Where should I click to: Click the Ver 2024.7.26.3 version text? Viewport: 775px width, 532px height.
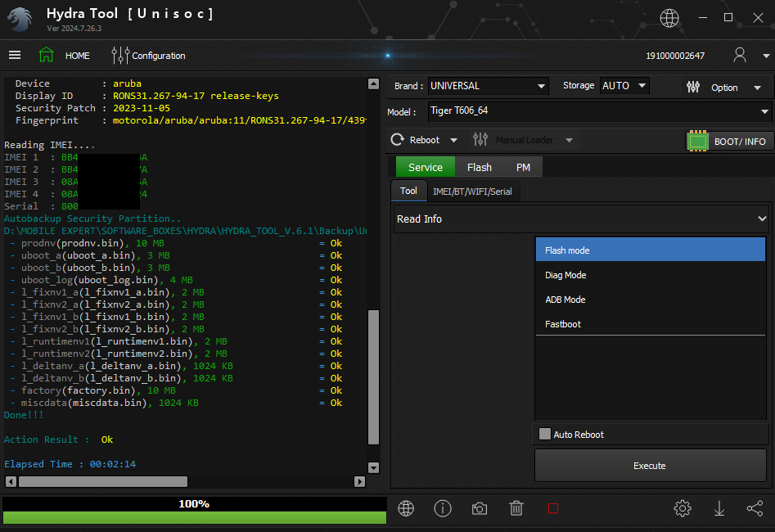tap(74, 29)
